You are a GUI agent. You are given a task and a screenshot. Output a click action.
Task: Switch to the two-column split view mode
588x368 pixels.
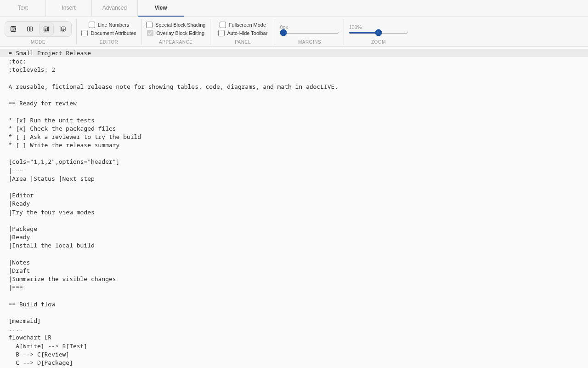pyautogui.click(x=30, y=29)
